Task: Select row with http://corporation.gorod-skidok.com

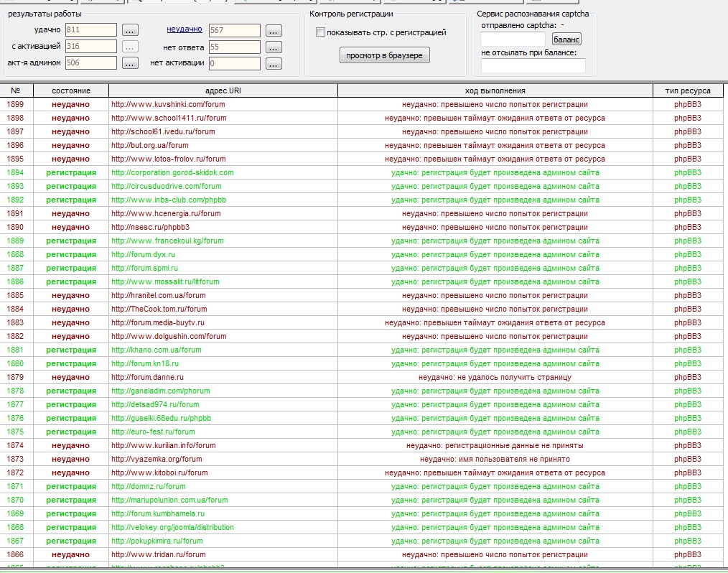Action: [x=362, y=173]
